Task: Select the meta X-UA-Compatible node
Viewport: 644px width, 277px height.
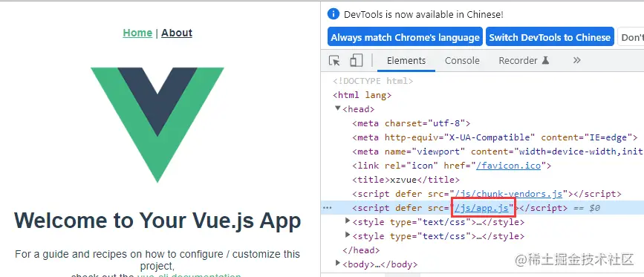Action: pyautogui.click(x=495, y=137)
